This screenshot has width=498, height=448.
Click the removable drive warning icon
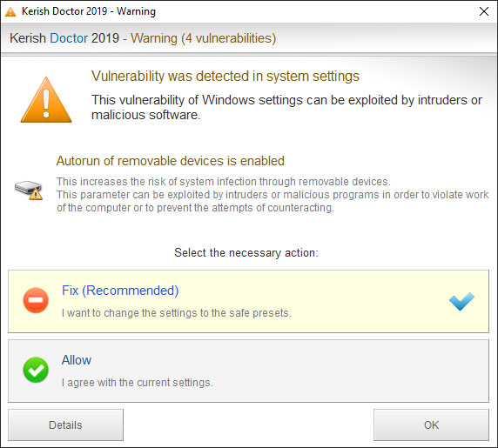pyautogui.click(x=29, y=190)
